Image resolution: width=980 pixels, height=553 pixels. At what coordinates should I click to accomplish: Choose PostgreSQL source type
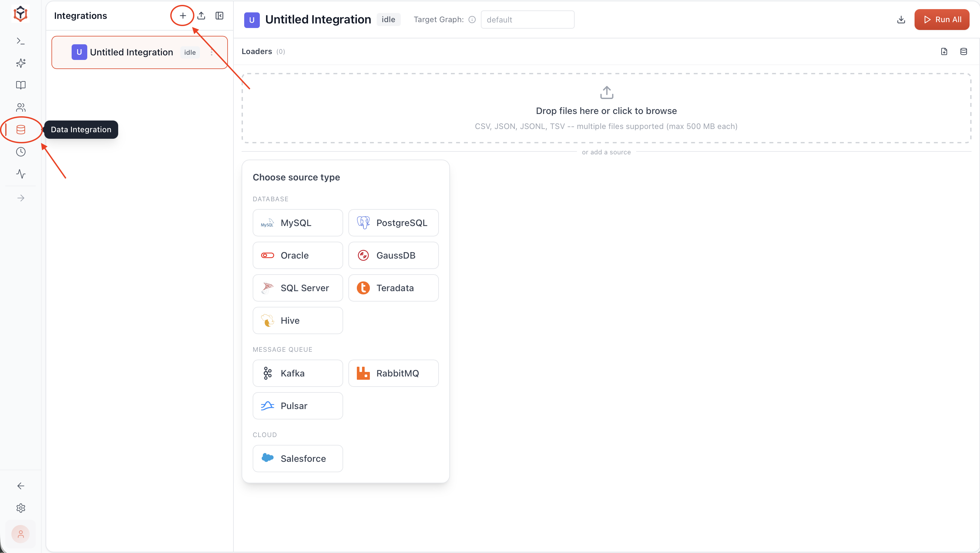393,223
